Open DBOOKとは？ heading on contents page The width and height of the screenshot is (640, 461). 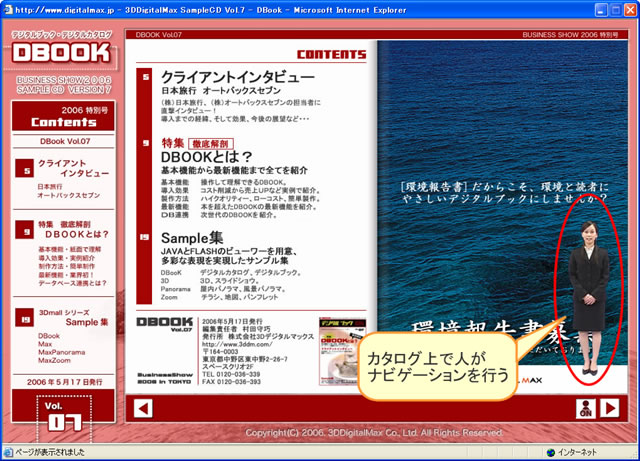207,157
